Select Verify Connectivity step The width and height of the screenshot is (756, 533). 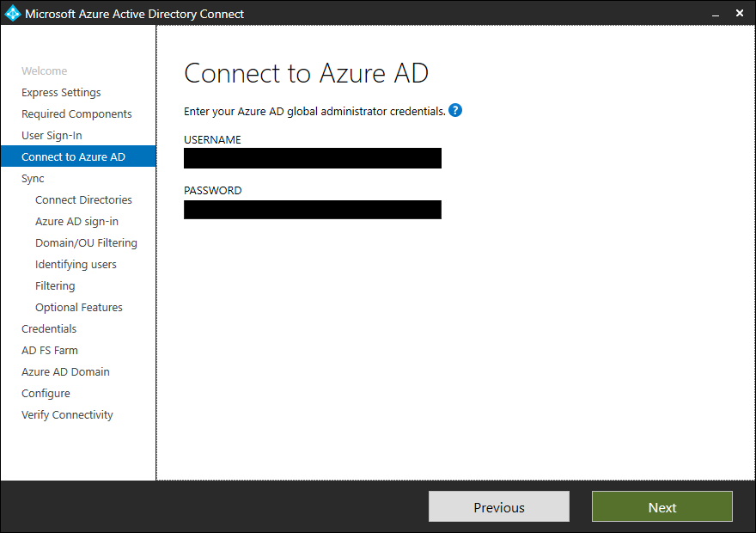(67, 415)
